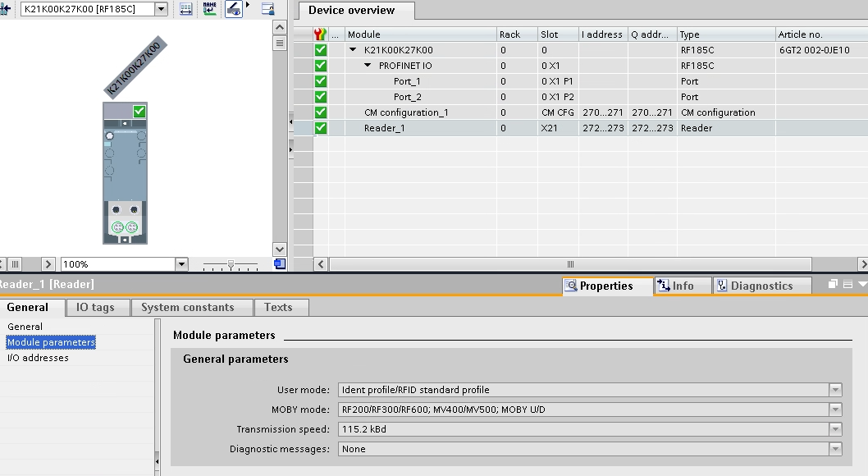The image size is (868, 476).
Task: Click the RF185C module graphic in device view
Action: (x=125, y=172)
